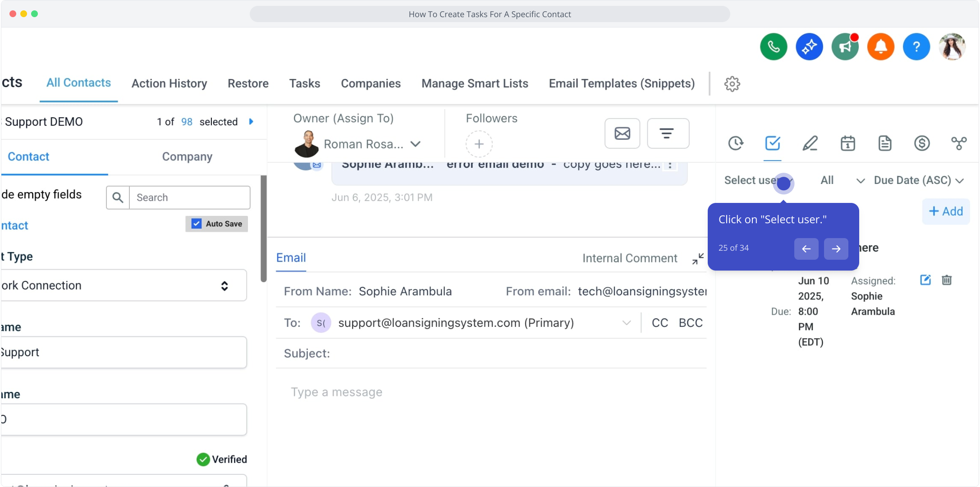Screen dimensions: 980x487
Task: Open the Tasks navigation tab
Action: point(305,83)
